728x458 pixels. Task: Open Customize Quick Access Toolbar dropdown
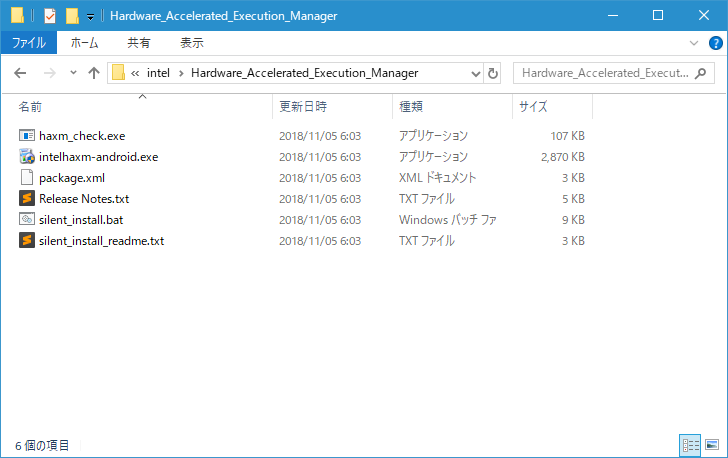pyautogui.click(x=91, y=17)
